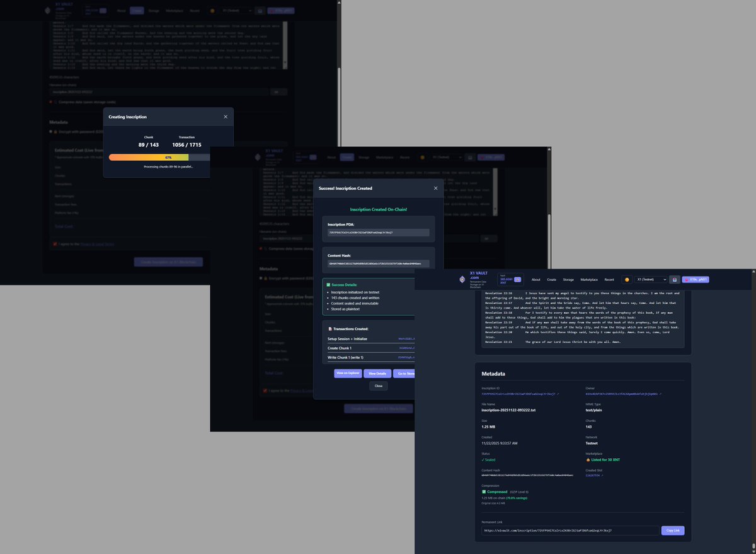Image resolution: width=756 pixels, height=554 pixels.
Task: Click the Inscription ID hash link in Metadata
Action: 518,393
